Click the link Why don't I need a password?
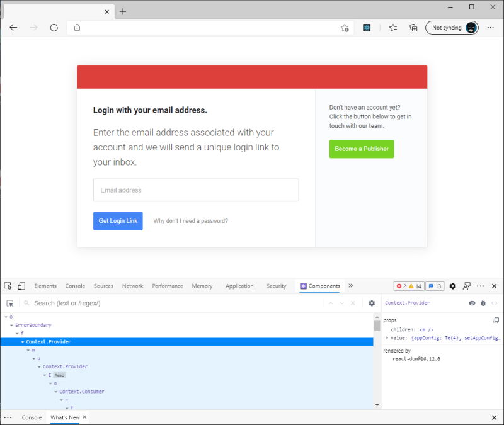 point(189,221)
